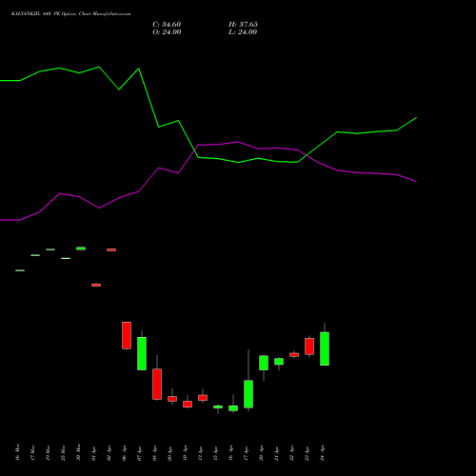Click the small red candle above 01 Apr
This screenshot has width=476, height=476.
pyautogui.click(x=96, y=285)
